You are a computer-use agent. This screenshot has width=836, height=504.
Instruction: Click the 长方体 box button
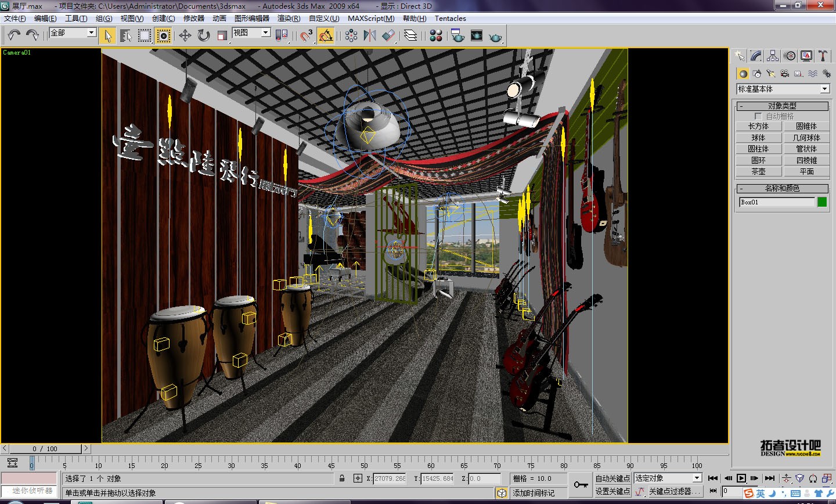coord(758,126)
